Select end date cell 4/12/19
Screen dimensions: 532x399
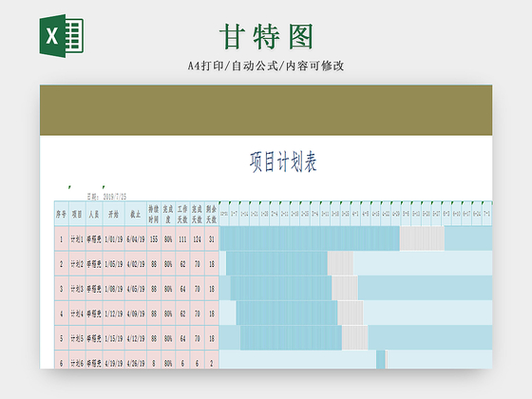(136, 338)
